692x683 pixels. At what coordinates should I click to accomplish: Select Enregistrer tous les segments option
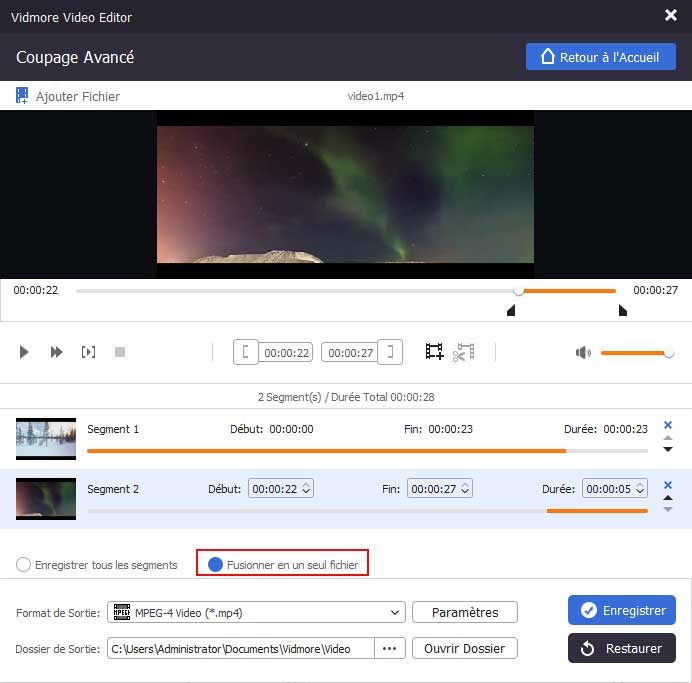pyautogui.click(x=23, y=565)
